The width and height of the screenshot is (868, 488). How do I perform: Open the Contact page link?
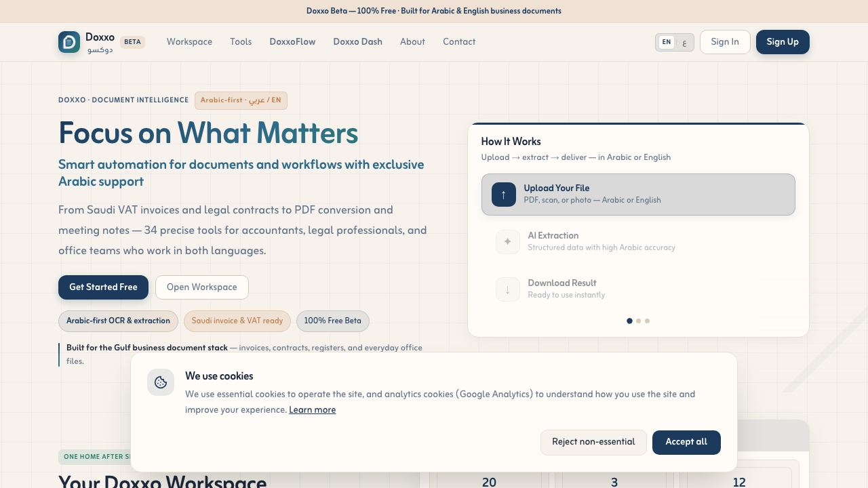point(459,42)
